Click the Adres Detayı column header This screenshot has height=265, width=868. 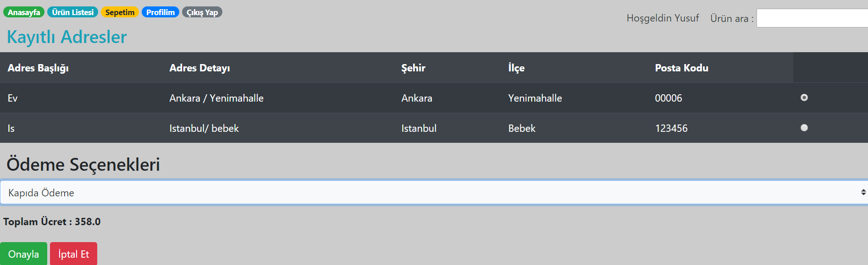(x=199, y=68)
